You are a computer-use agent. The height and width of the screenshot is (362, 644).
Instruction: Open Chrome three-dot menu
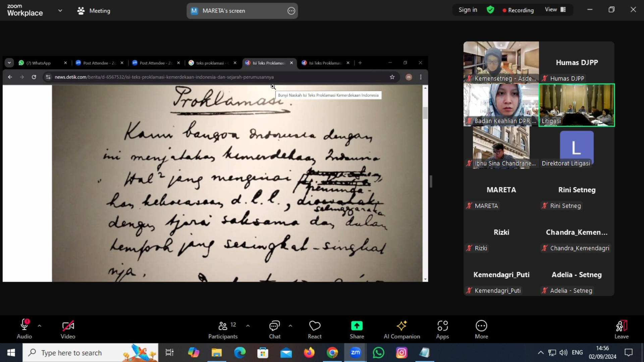point(421,77)
